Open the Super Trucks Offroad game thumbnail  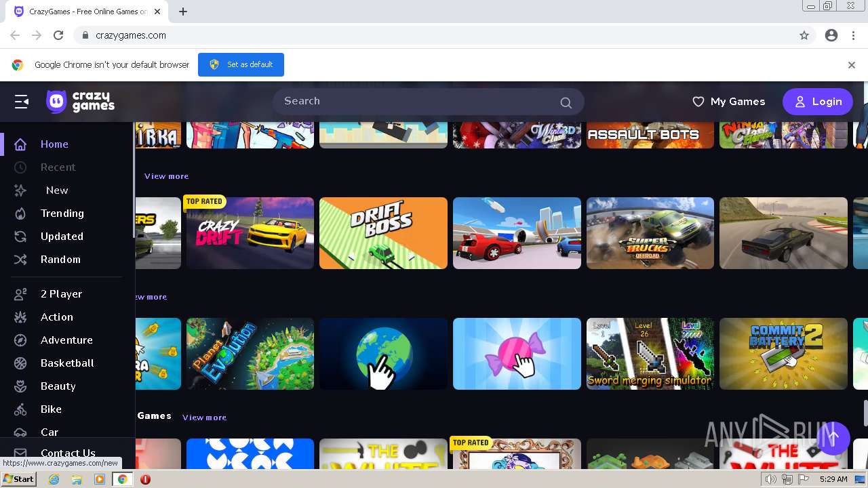(x=650, y=233)
